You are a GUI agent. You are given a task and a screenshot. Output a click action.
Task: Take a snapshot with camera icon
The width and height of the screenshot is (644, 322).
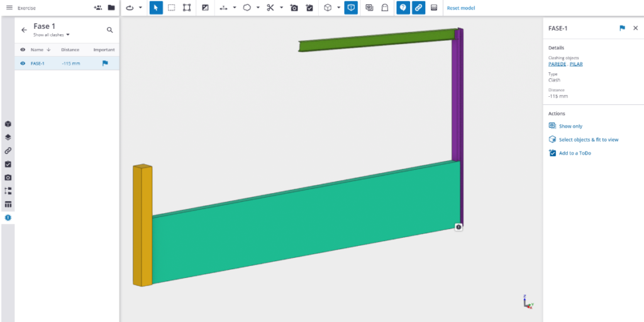pos(294,8)
